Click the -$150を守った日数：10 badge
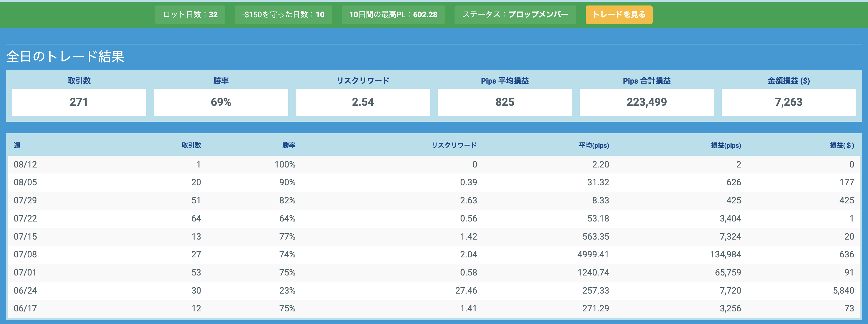Viewport: 868px width, 324px height. click(283, 15)
